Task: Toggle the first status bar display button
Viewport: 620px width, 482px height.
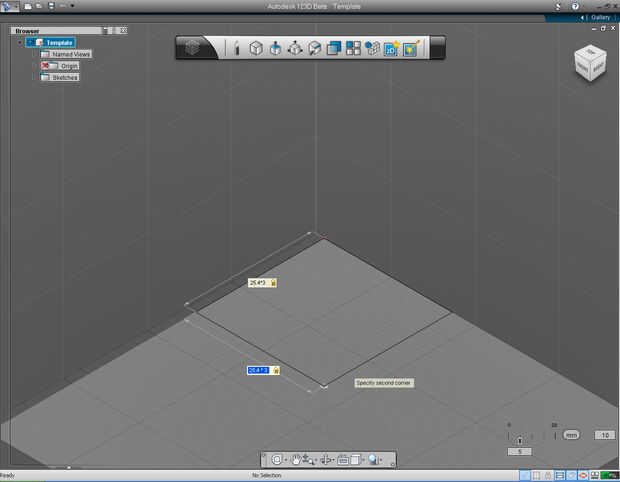Action: coord(525,475)
